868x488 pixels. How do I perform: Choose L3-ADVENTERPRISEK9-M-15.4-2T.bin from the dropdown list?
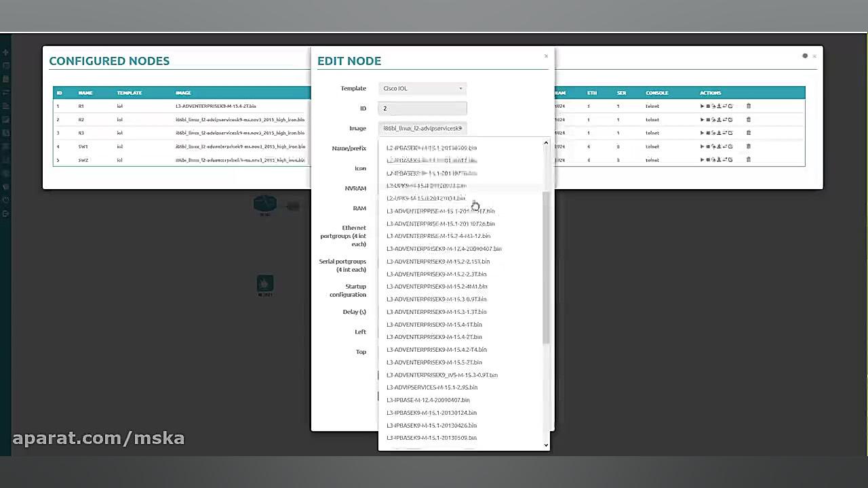[435, 337]
